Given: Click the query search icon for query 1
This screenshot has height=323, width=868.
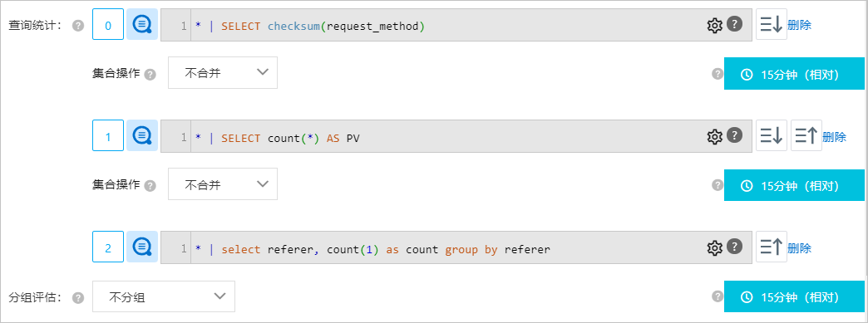Looking at the screenshot, I should click(x=142, y=135).
